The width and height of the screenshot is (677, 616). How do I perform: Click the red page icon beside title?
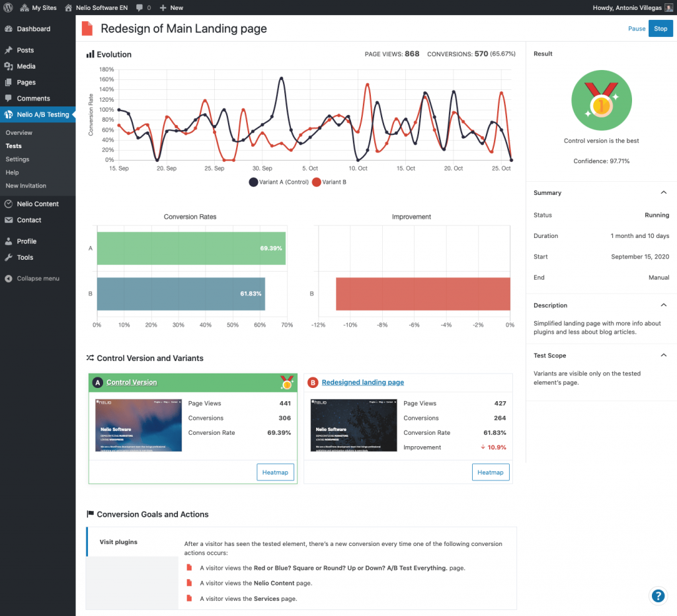click(x=87, y=28)
